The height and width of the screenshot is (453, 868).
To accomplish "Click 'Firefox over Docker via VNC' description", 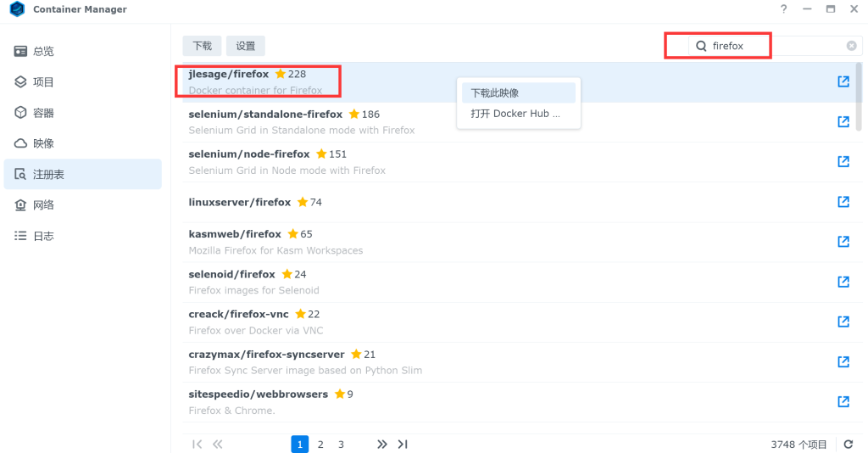I will point(256,330).
